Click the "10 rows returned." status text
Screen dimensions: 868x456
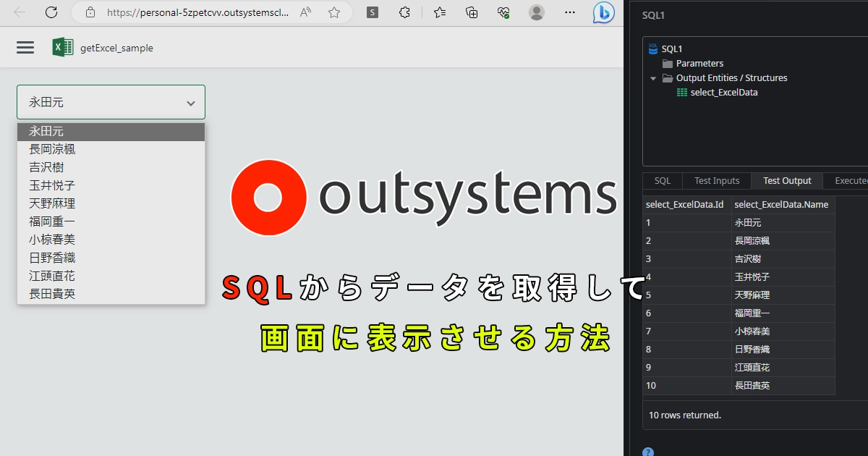click(x=685, y=415)
